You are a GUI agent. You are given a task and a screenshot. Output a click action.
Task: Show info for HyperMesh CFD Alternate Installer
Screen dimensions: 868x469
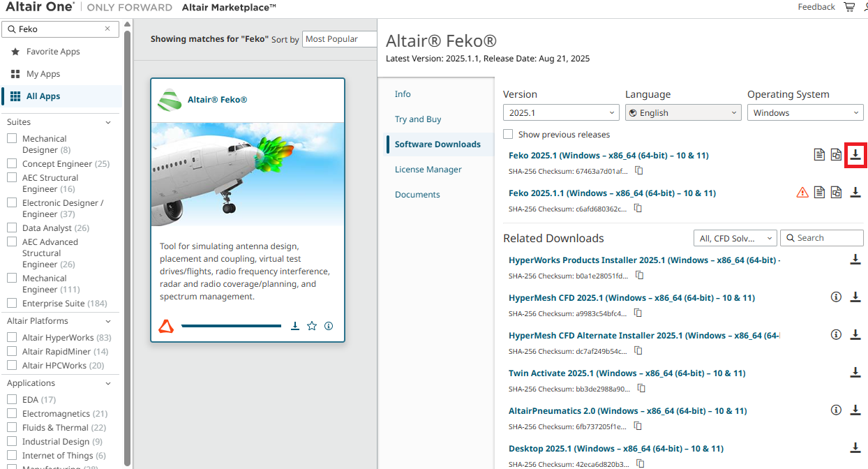coord(836,335)
